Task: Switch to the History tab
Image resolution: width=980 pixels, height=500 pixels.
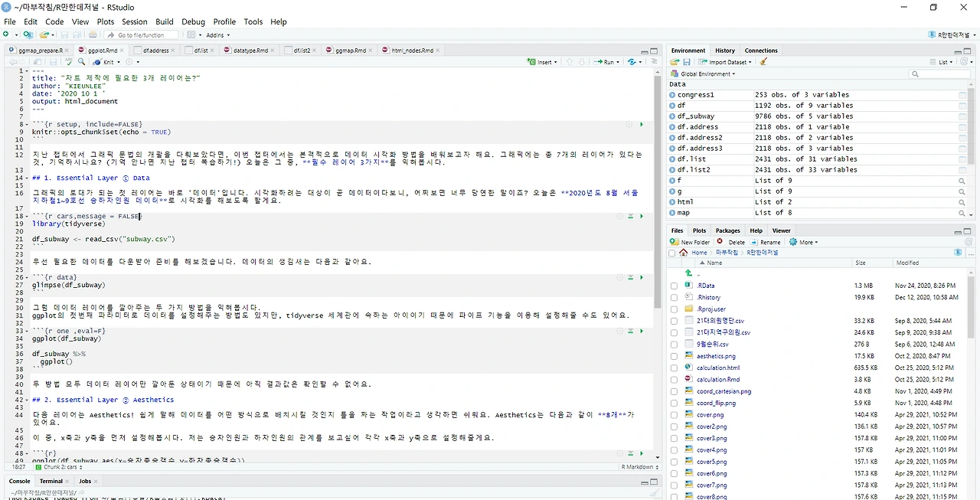Action: (x=725, y=51)
